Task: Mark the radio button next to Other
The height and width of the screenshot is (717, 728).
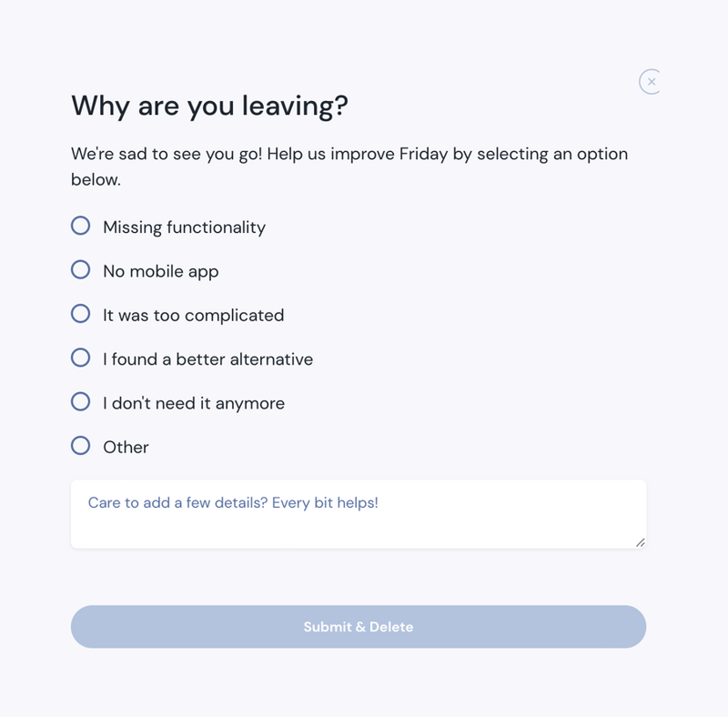Action: click(81, 445)
